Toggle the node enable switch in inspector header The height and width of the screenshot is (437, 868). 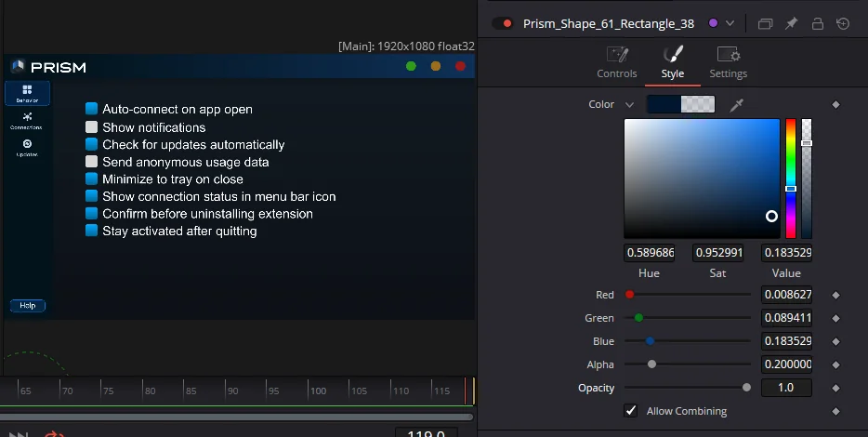tap(503, 23)
